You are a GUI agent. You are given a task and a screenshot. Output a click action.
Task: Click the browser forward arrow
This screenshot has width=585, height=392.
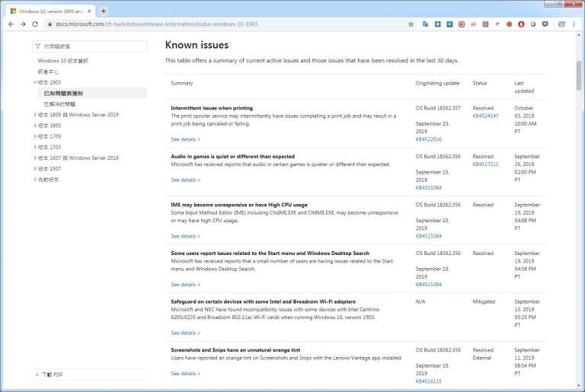coord(23,24)
